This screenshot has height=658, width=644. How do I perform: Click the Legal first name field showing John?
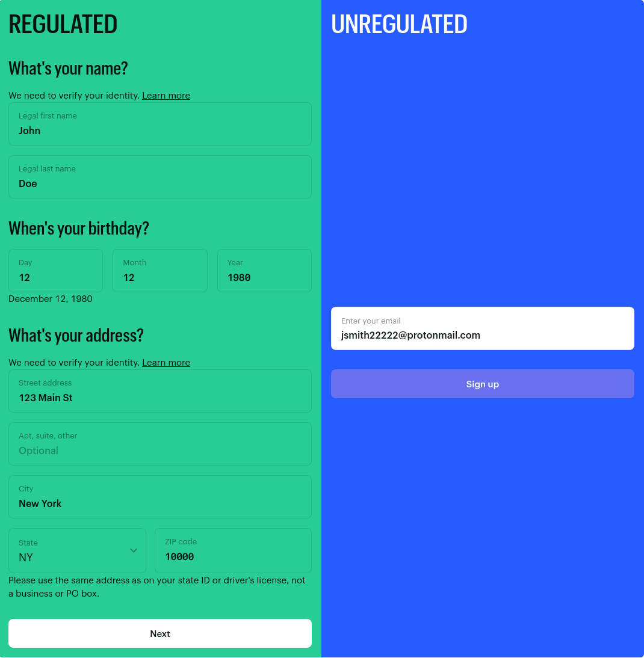(x=160, y=124)
